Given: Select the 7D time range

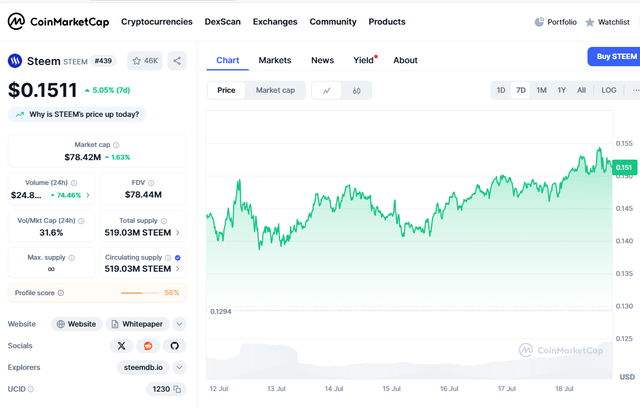Looking at the screenshot, I should (521, 90).
